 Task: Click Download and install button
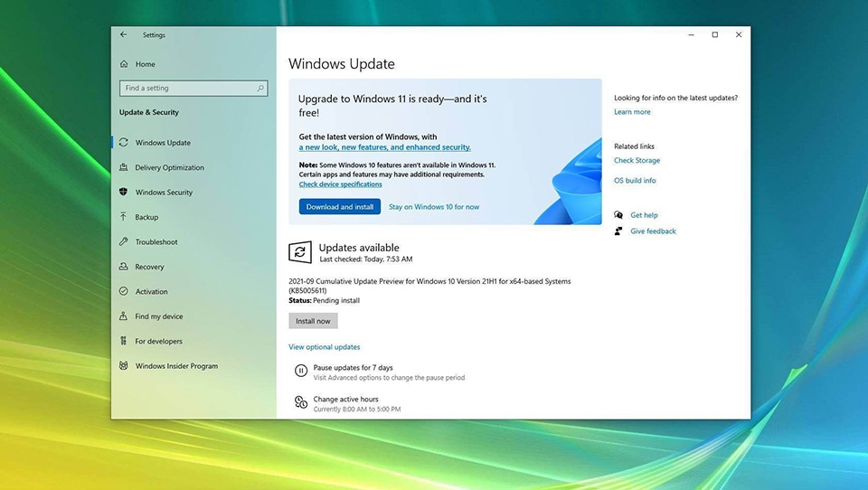[340, 206]
